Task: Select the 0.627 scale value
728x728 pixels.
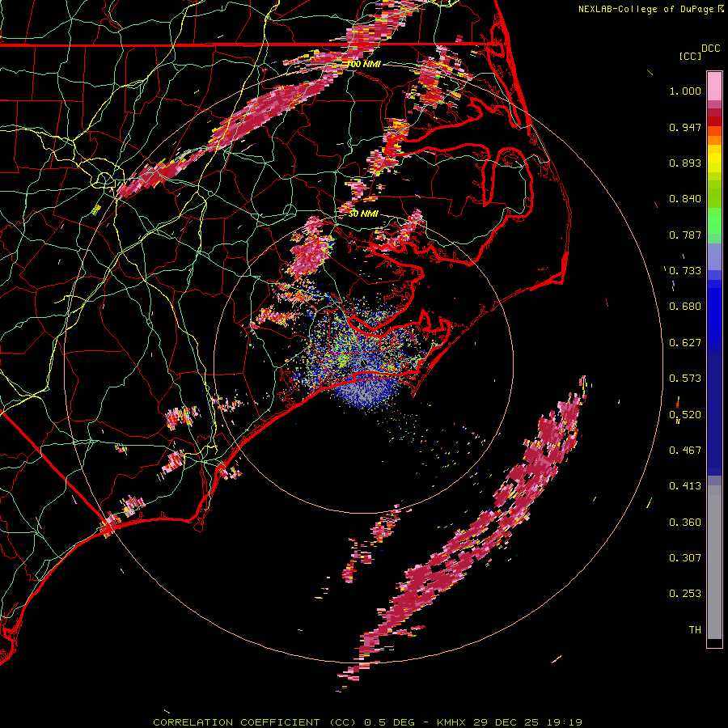Action: click(x=685, y=343)
